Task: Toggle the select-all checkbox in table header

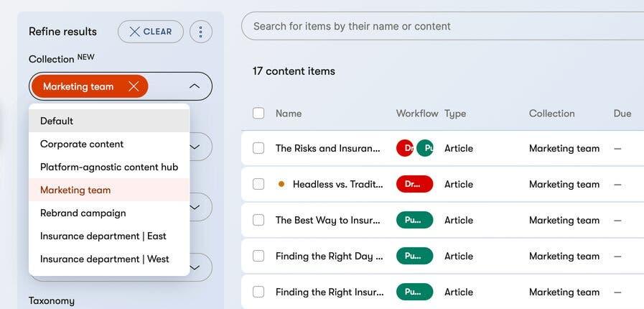Action: (x=258, y=113)
